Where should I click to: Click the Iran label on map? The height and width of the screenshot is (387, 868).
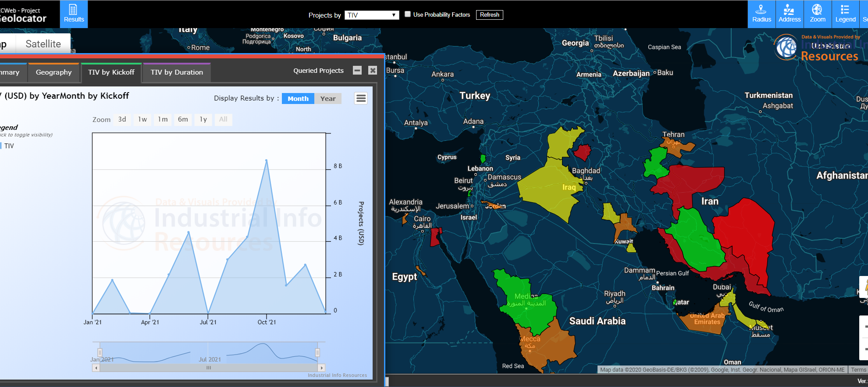710,201
